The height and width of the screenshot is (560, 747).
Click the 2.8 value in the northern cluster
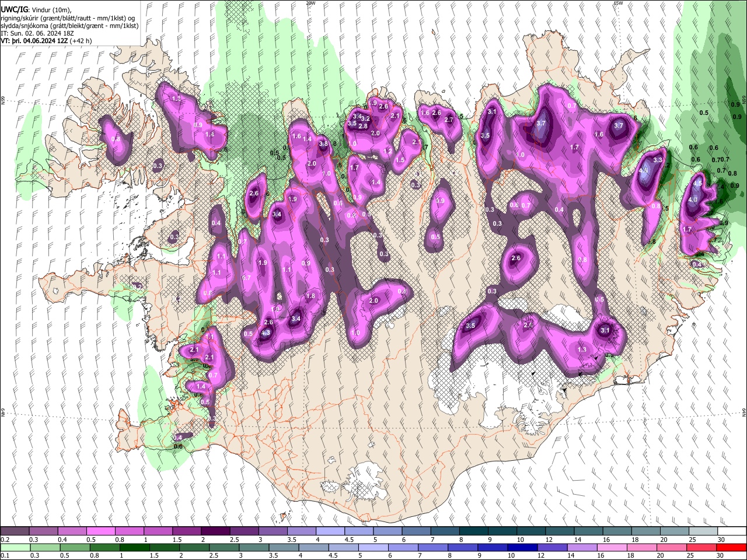click(362, 126)
